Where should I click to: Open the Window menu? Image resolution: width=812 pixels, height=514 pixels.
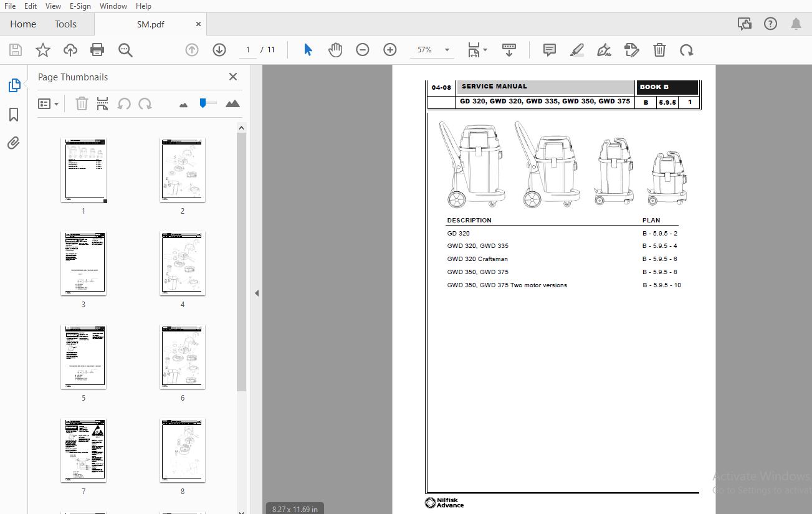point(113,6)
